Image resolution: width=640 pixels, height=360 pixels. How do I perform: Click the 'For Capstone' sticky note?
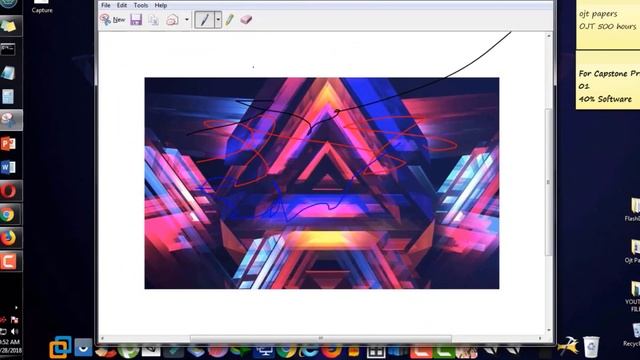tap(608, 80)
